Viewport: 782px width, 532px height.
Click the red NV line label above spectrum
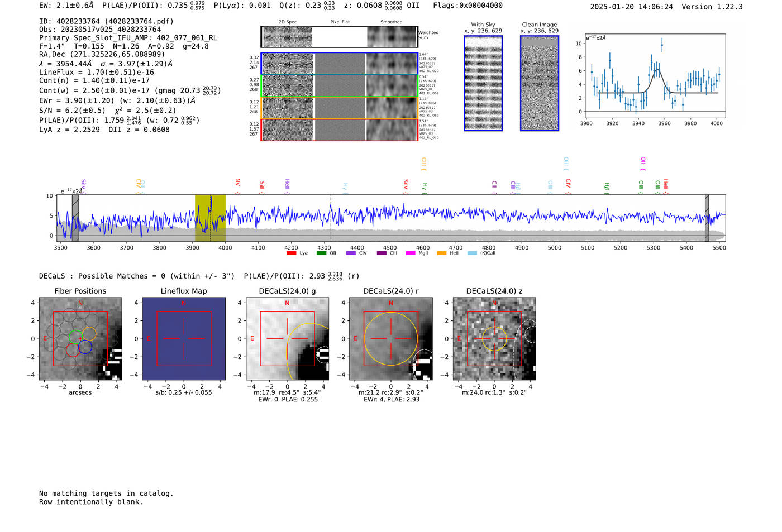tap(237, 186)
